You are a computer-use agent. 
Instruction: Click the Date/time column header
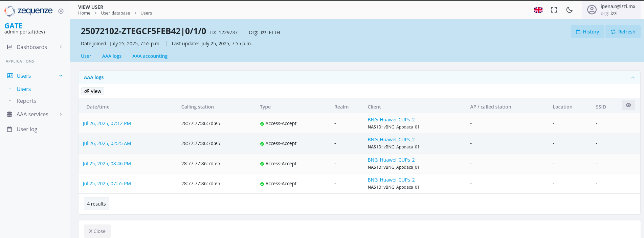coord(98,107)
